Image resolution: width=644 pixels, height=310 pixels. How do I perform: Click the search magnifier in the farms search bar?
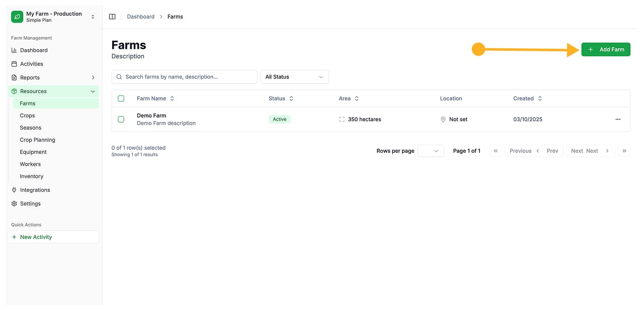tap(118, 76)
